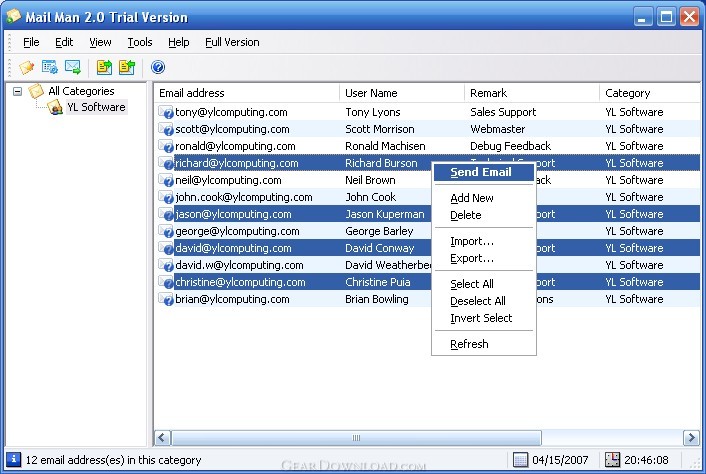Open the Full Version menu
This screenshot has width=706, height=474.
pos(232,42)
